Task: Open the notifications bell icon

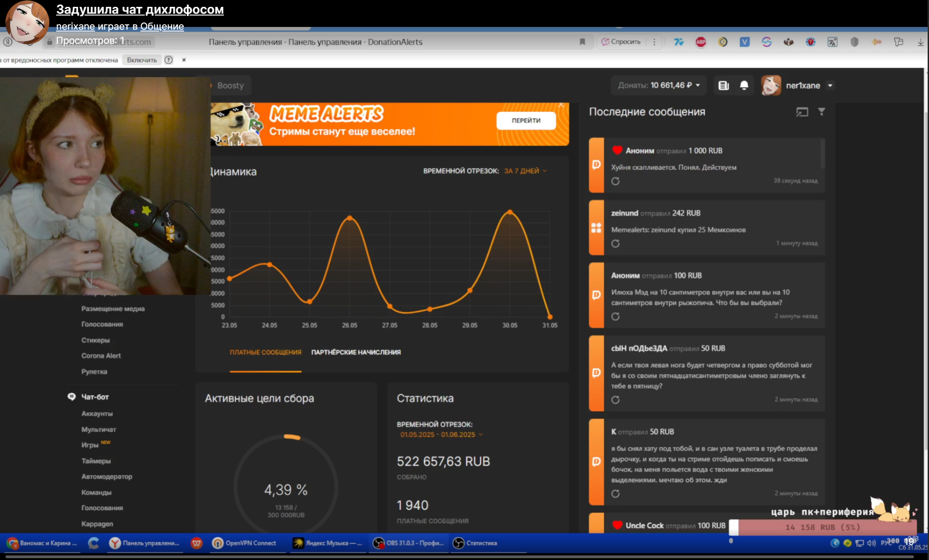Action: [744, 85]
